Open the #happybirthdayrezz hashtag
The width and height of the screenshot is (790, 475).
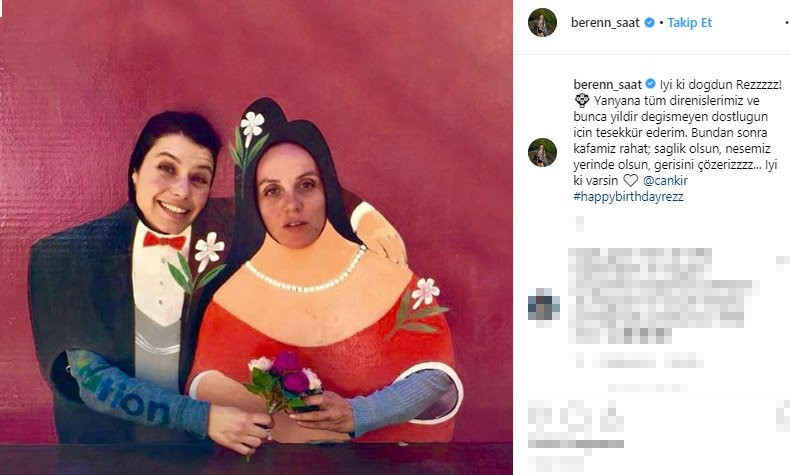tap(628, 196)
